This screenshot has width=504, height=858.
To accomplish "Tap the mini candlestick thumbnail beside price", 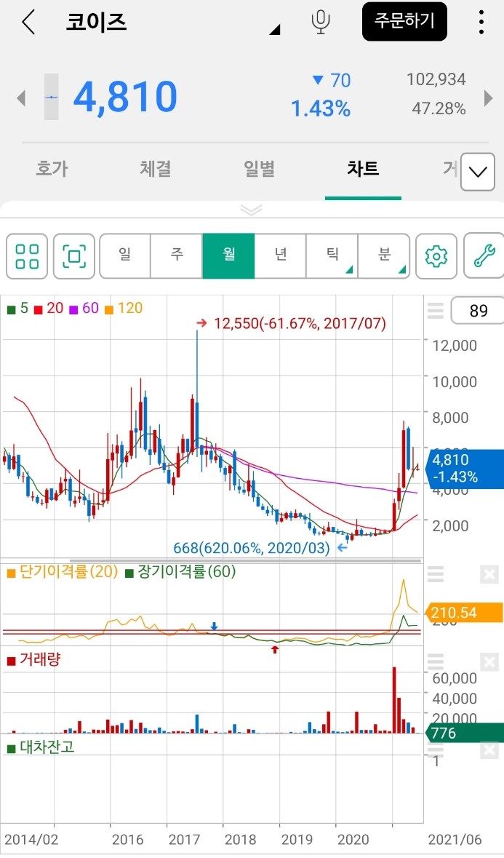I will click(52, 97).
